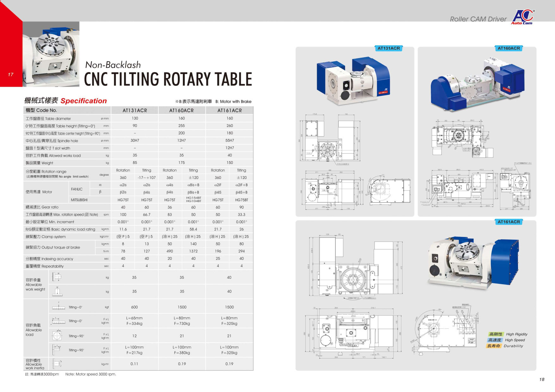
Task: Click the Tilting=0° kgf load diagram icon
Action: 59,307
